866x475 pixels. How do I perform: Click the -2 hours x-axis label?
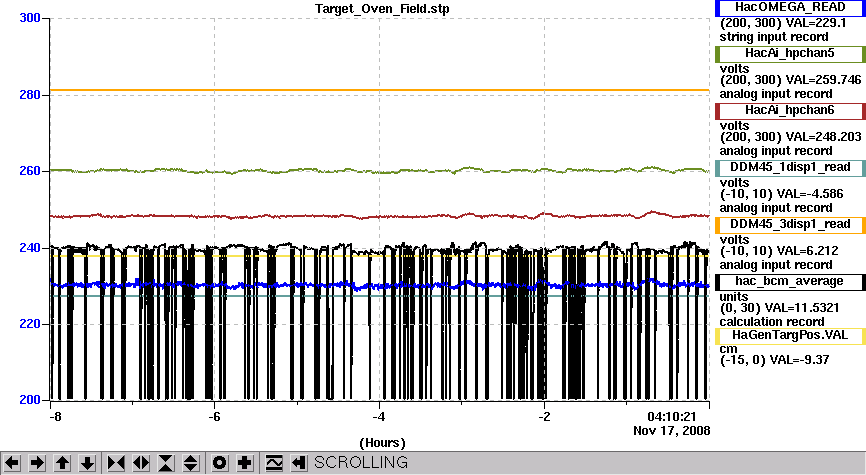tap(544, 416)
